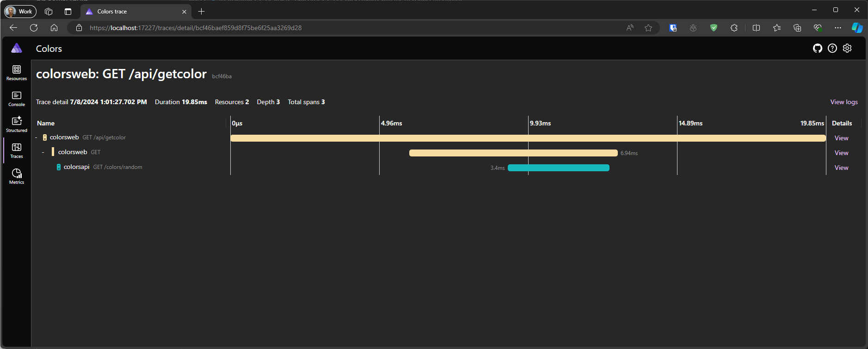Open the Resources page in sidebar
The height and width of the screenshot is (349, 868).
click(x=17, y=73)
